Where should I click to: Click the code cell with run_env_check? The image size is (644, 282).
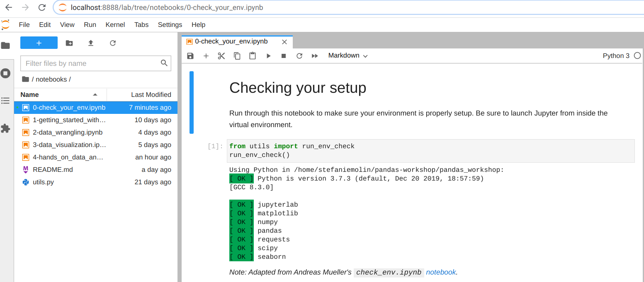[x=430, y=151]
